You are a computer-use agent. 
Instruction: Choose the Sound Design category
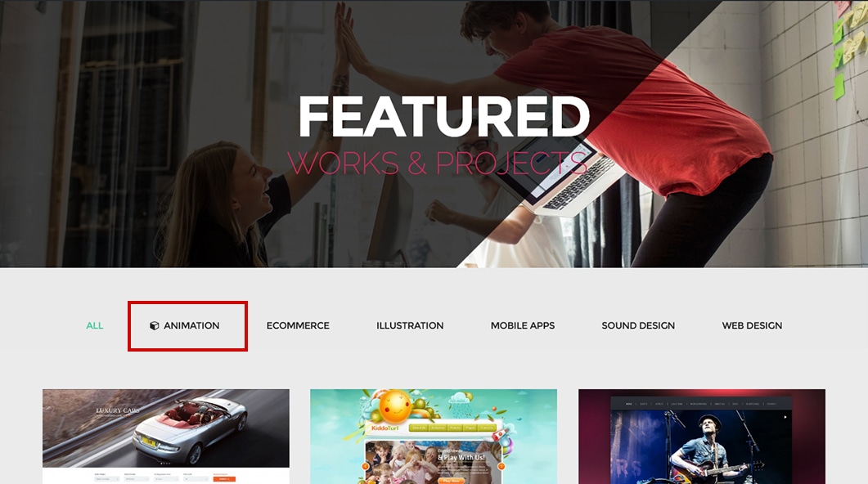coord(638,326)
